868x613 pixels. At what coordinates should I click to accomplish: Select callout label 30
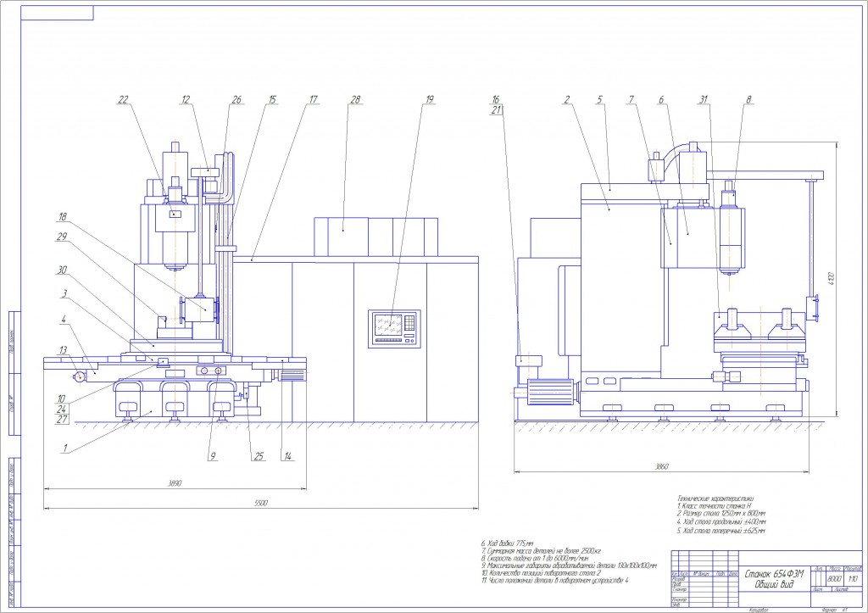point(61,270)
